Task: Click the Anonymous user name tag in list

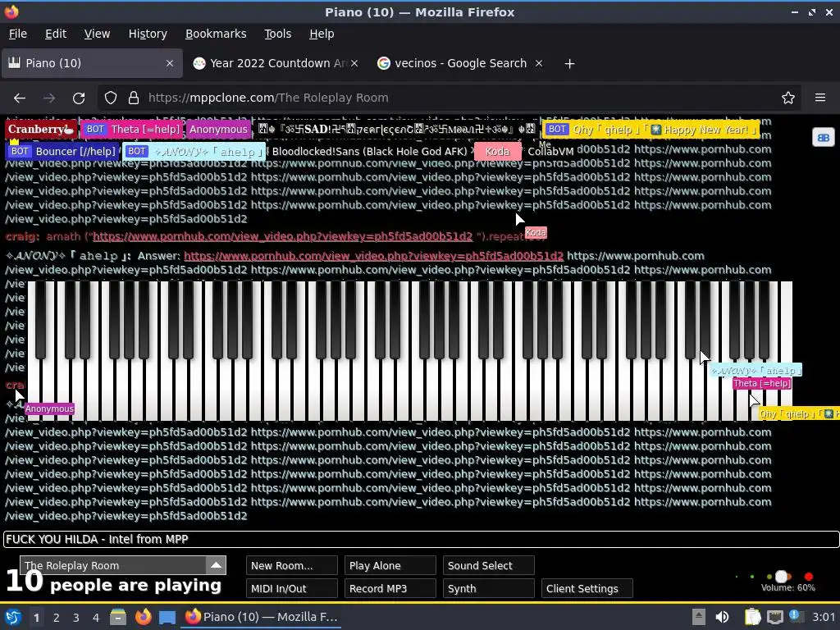Action: (x=218, y=129)
